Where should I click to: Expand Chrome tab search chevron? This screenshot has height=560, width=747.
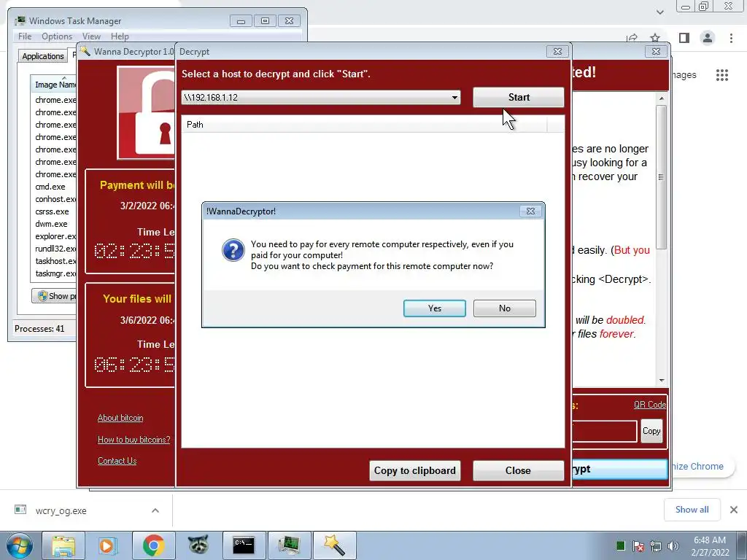click(659, 12)
